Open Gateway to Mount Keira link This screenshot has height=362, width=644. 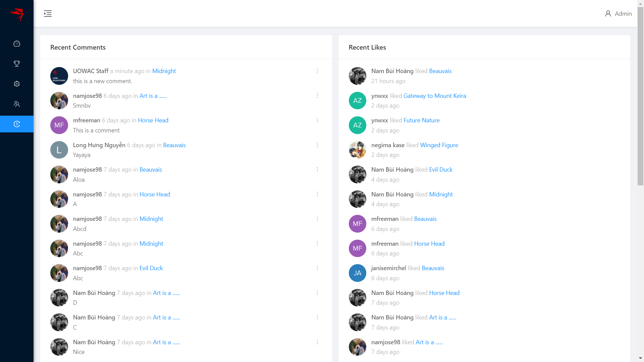(435, 96)
